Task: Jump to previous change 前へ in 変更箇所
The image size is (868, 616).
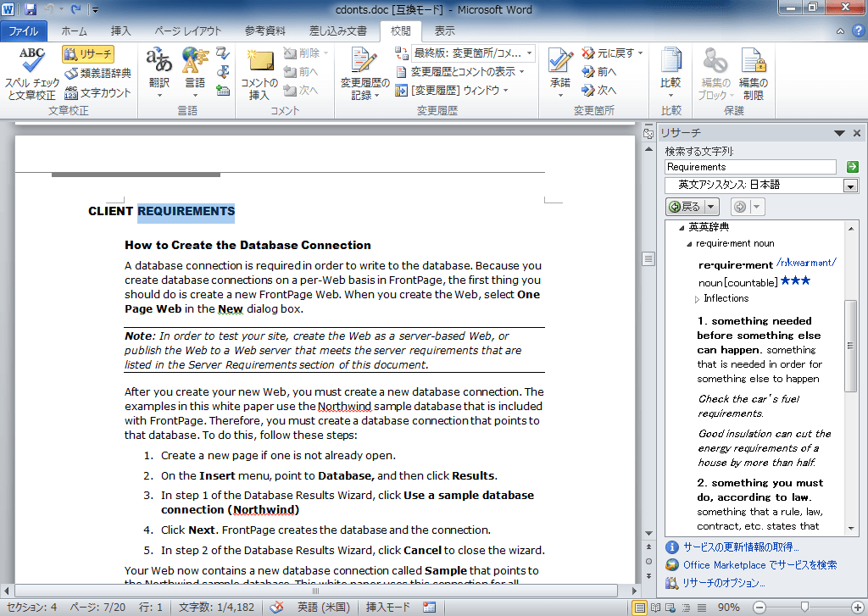Action: click(599, 72)
